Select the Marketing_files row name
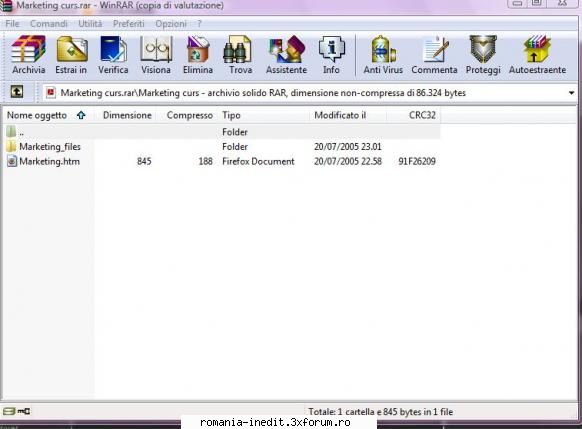582x429 pixels. point(50,147)
